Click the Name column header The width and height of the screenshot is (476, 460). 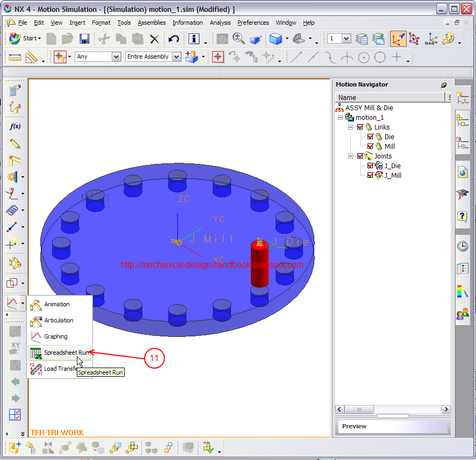point(390,97)
